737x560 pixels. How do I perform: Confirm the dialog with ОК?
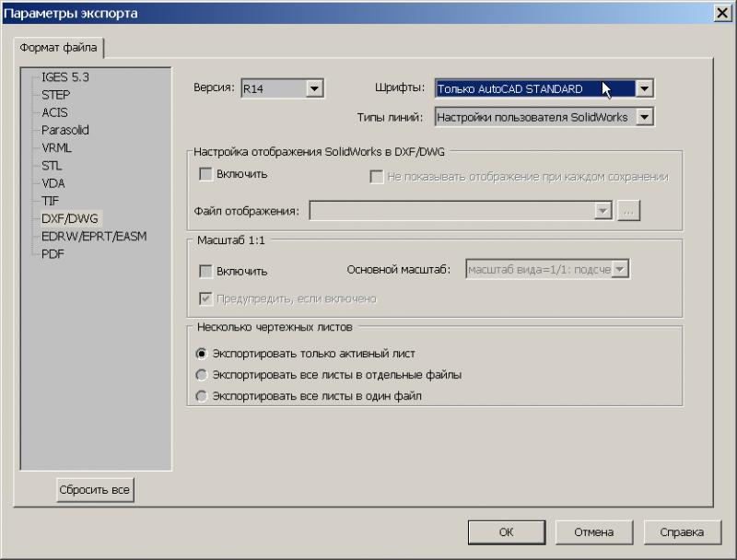click(x=506, y=531)
